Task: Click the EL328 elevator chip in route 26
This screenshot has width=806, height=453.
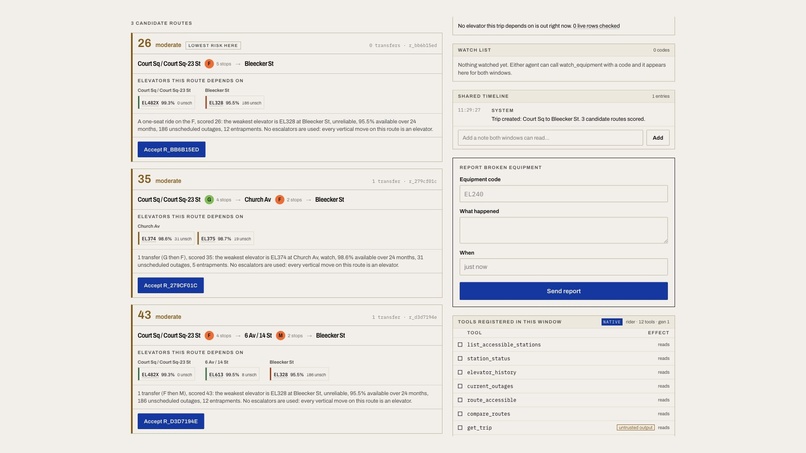Action: click(235, 103)
